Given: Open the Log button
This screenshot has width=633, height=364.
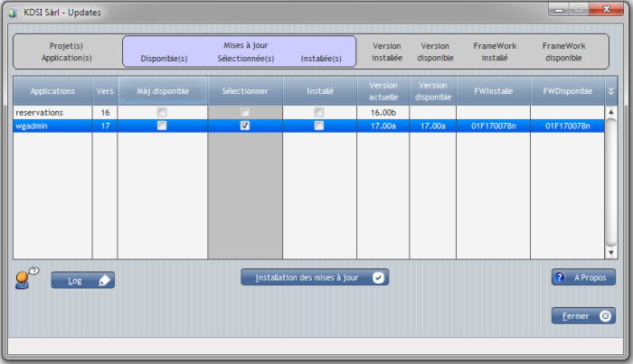Looking at the screenshot, I should pos(76,281).
